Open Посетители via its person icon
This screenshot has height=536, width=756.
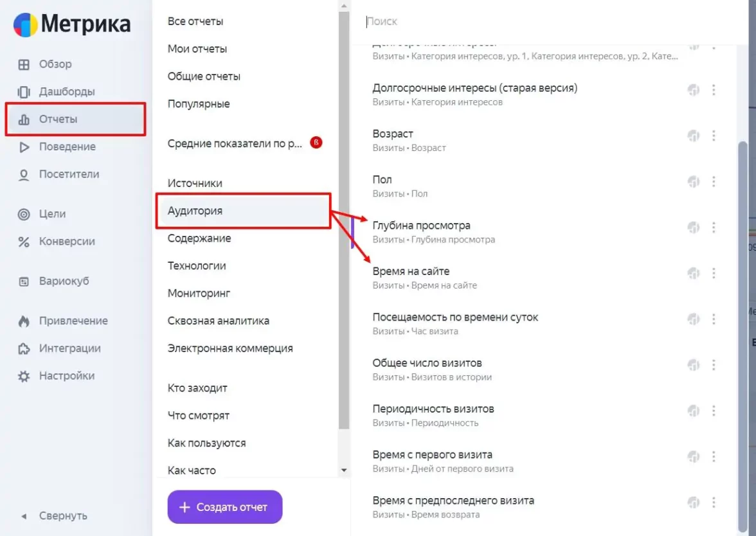click(x=24, y=175)
